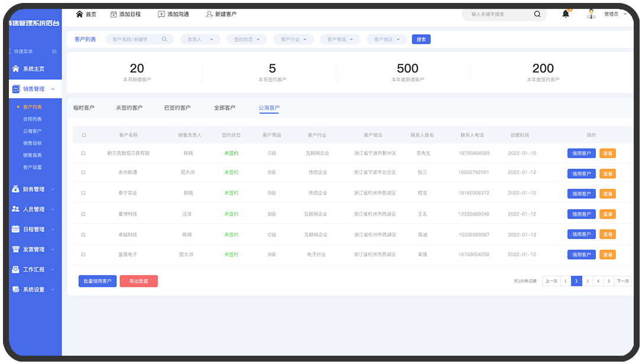Click the search magnifier icon in top bar
This screenshot has height=364, width=642.
tap(537, 14)
